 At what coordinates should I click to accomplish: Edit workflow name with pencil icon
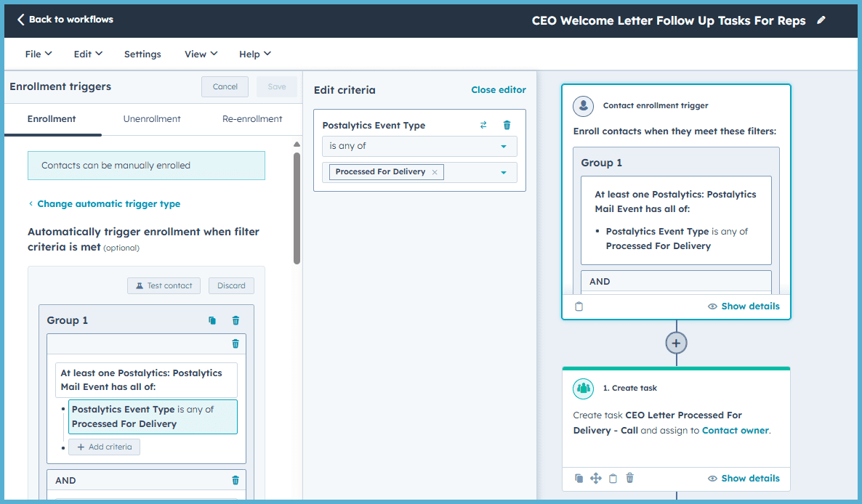[821, 20]
